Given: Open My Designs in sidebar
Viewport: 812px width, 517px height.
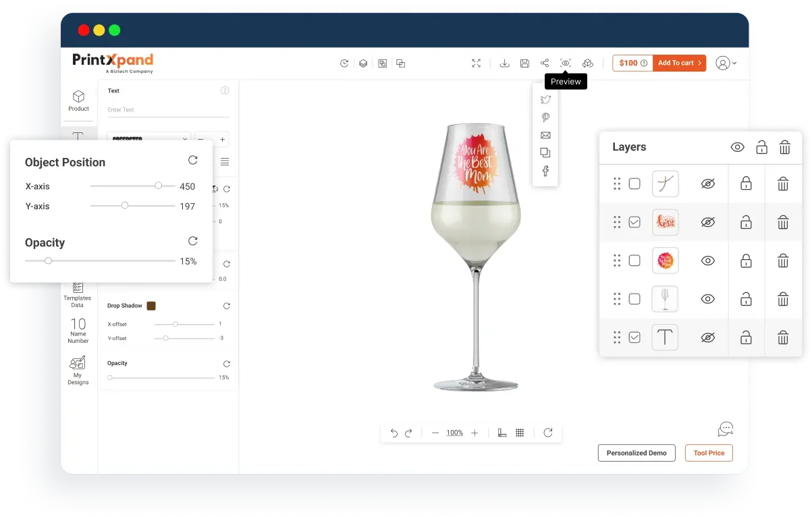Looking at the screenshot, I should tap(78, 370).
